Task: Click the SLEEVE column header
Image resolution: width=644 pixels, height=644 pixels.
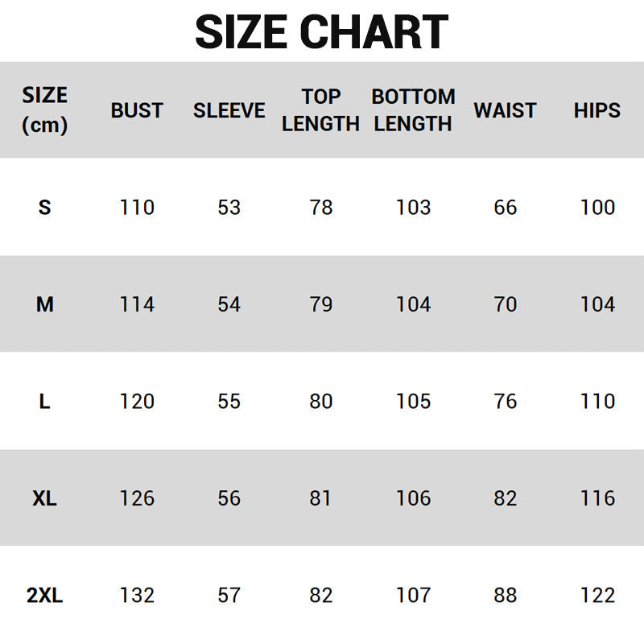Action: [229, 110]
